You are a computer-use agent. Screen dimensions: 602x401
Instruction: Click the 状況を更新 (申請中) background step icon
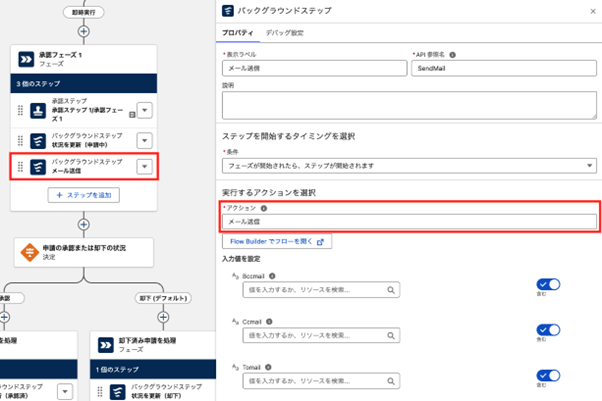tap(37, 141)
